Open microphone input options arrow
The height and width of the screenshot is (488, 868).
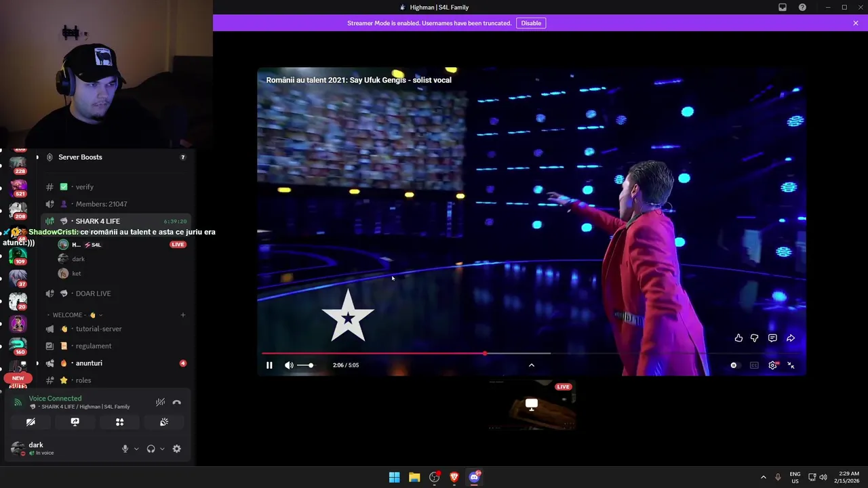136,449
